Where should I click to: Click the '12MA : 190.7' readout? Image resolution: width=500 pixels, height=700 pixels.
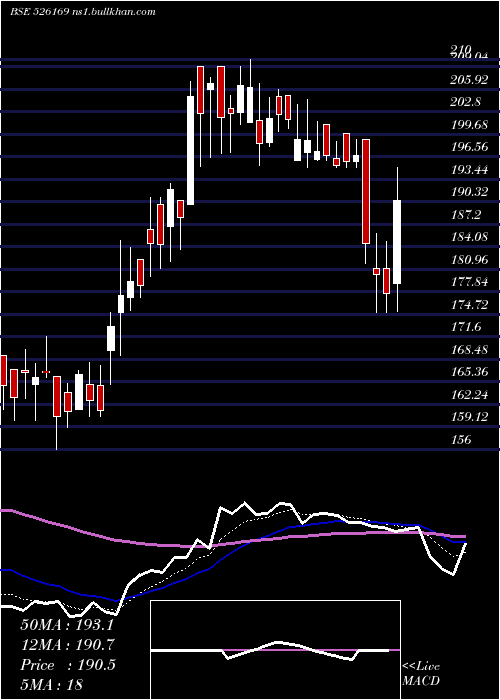(x=67, y=645)
